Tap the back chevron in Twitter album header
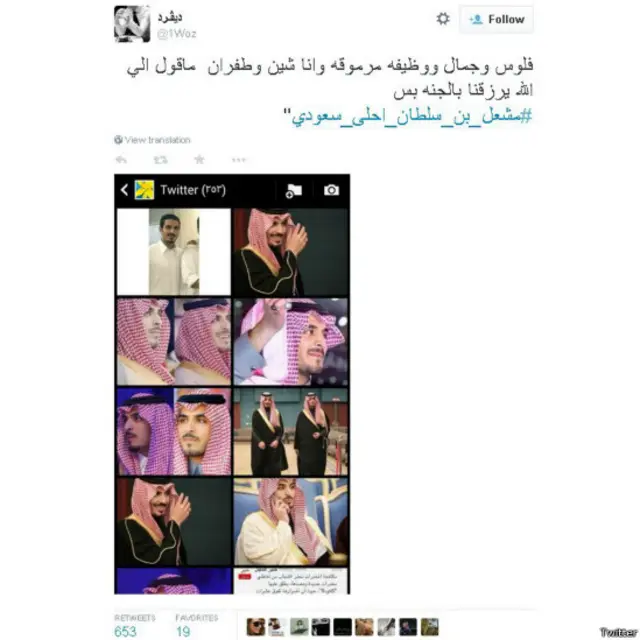The height and width of the screenshot is (640, 640). (x=124, y=190)
